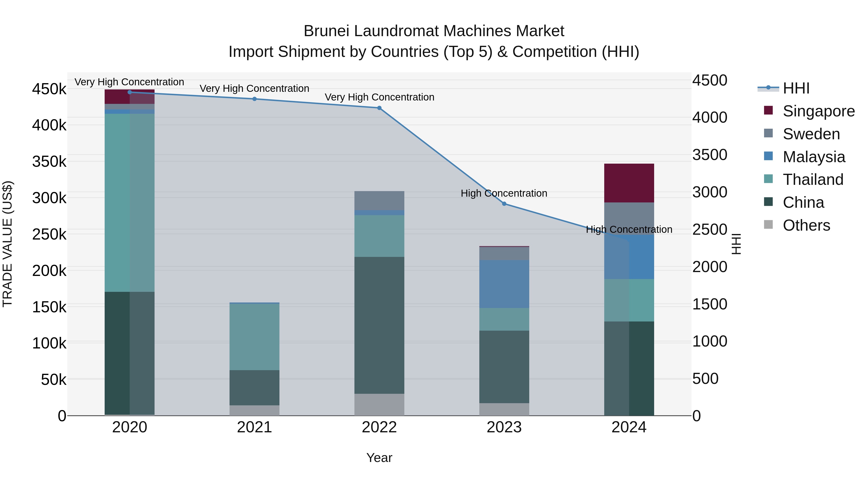Click the 2022 Others bar segment
868x488 pixels.
(380, 404)
